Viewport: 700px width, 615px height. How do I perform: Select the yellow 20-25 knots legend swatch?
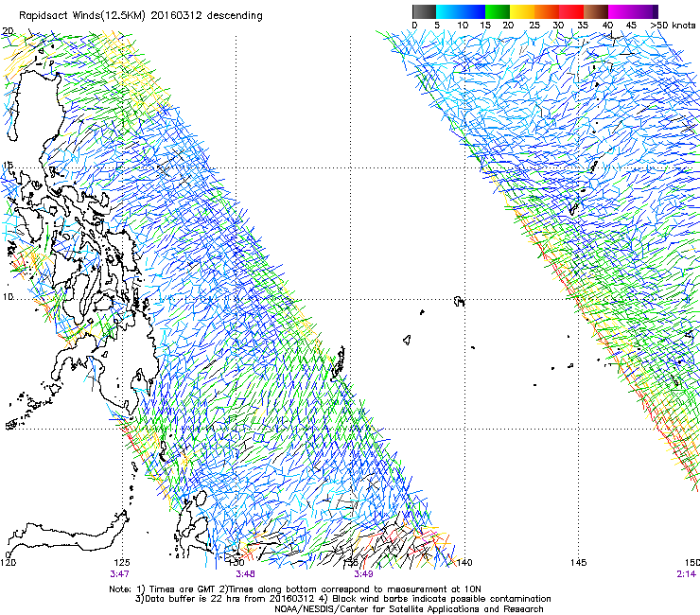pyautogui.click(x=522, y=11)
